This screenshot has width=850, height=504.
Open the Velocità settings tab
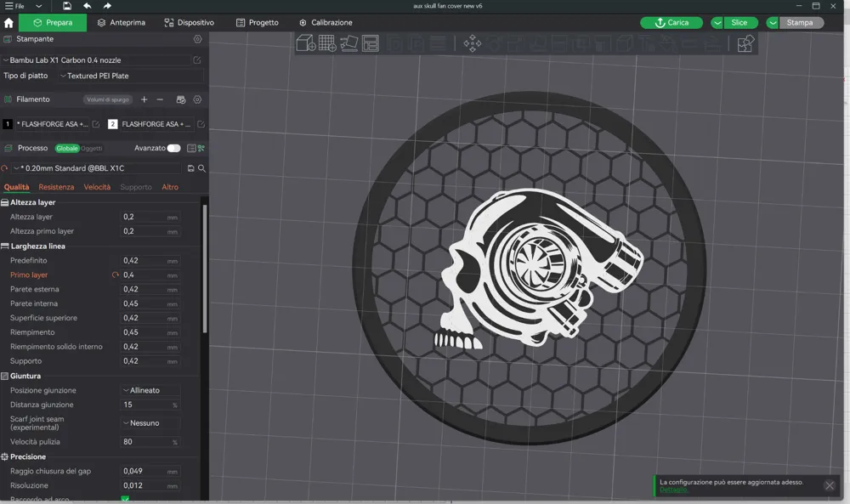[97, 187]
